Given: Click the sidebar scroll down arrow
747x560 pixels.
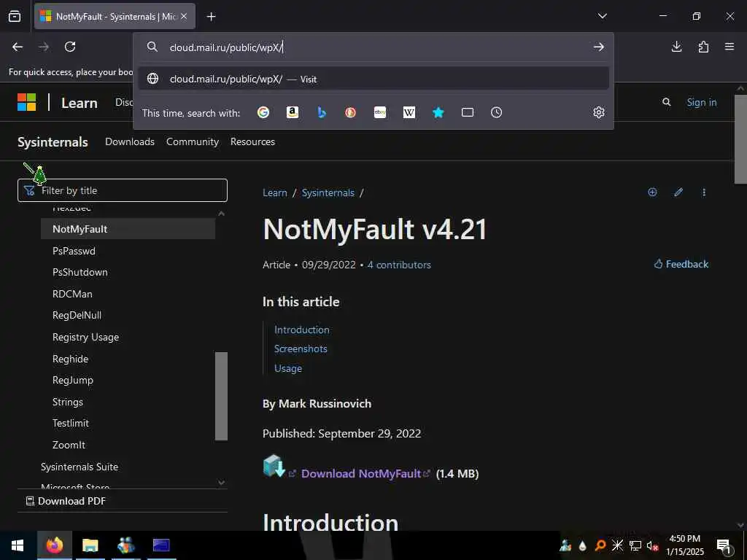Looking at the screenshot, I should click(221, 483).
